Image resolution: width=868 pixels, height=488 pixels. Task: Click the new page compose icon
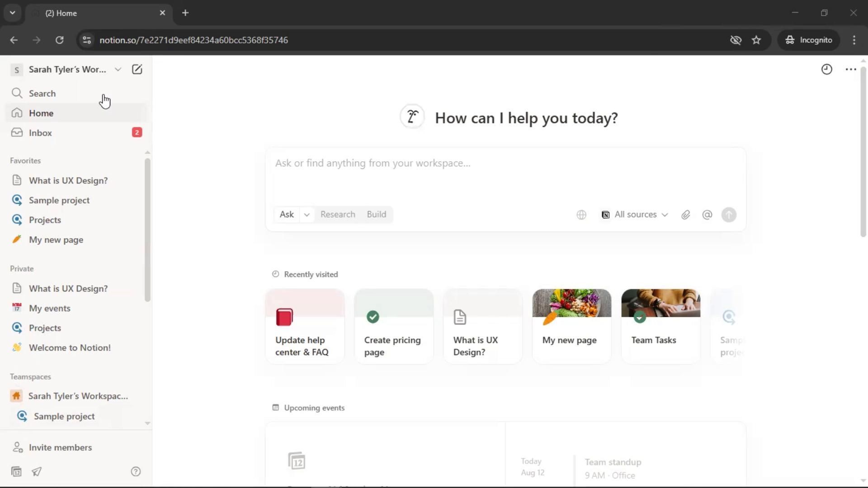click(137, 69)
